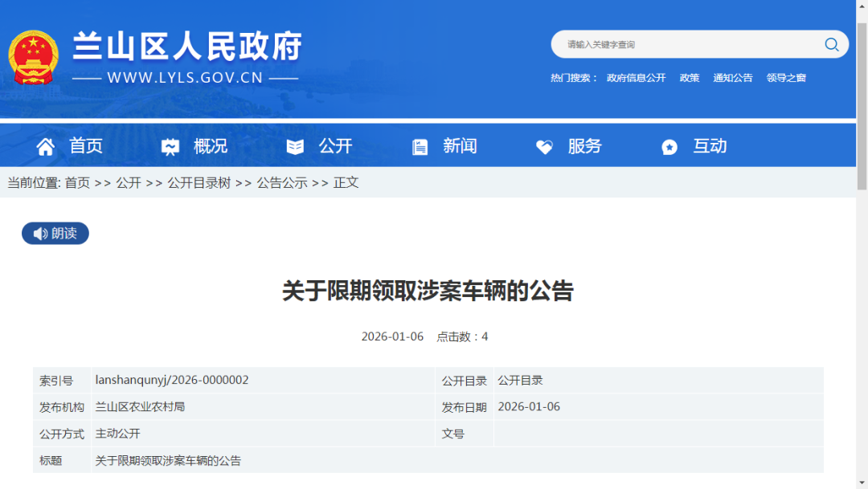Click the home icon beside 首页
Image resolution: width=868 pixels, height=489 pixels.
(46, 147)
